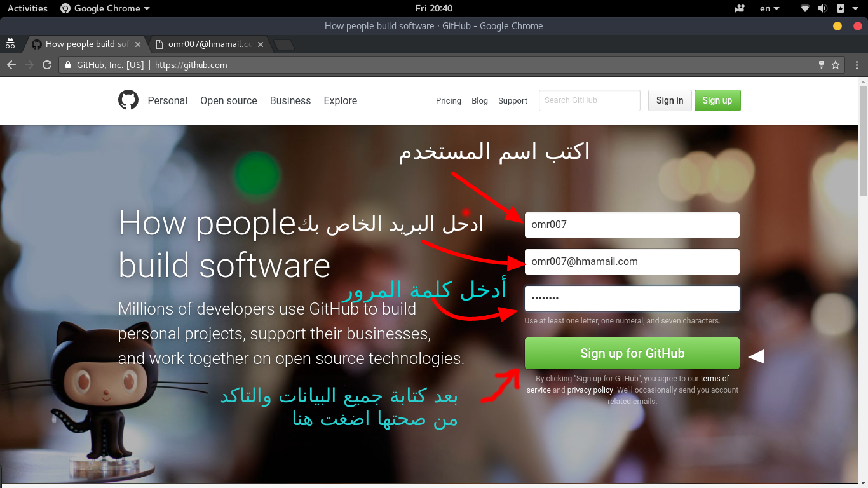Switch to the omr007@hmamail tab
Viewport: 868px width, 488px height.
coord(209,44)
